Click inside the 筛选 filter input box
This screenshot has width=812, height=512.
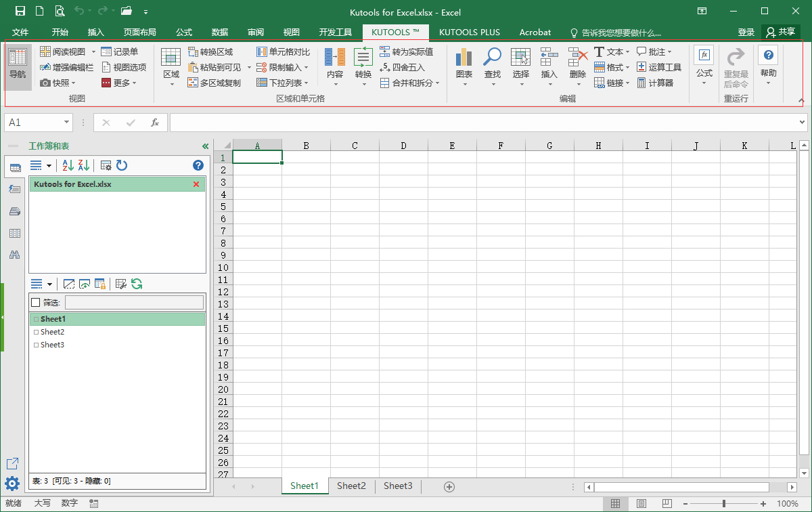pos(133,301)
